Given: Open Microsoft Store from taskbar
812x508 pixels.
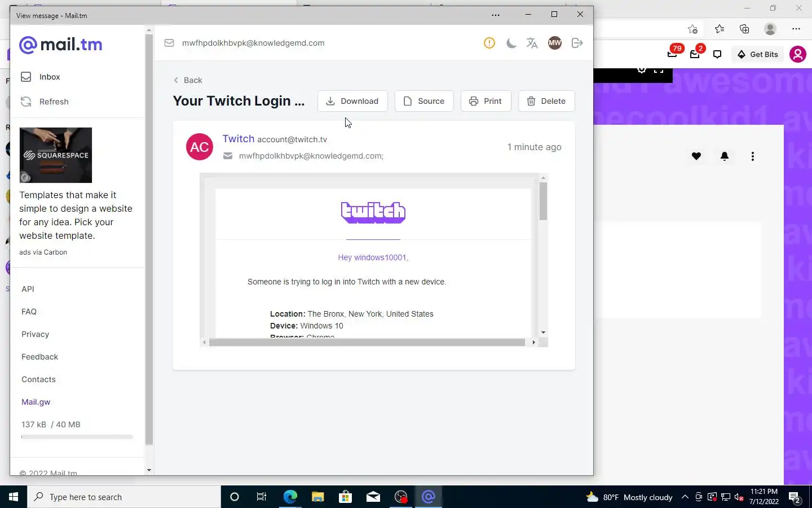Looking at the screenshot, I should pyautogui.click(x=345, y=497).
